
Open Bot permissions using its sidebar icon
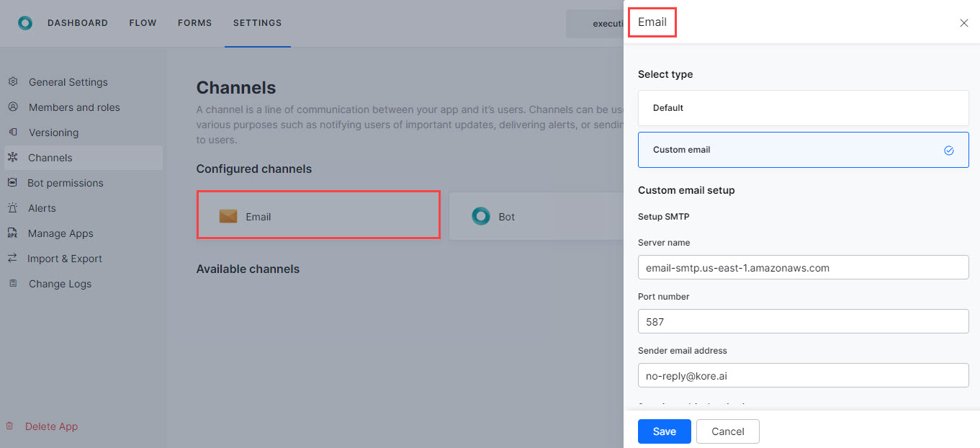13,182
